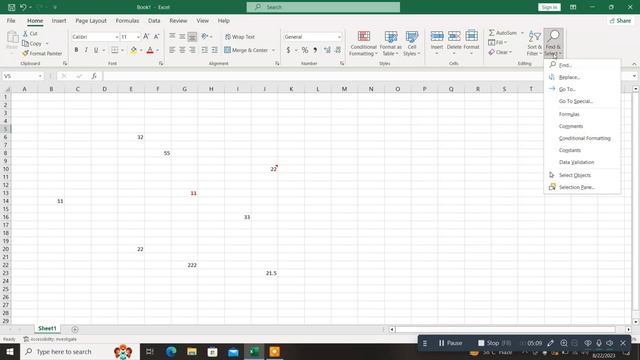Open Cell Styles

point(411,43)
